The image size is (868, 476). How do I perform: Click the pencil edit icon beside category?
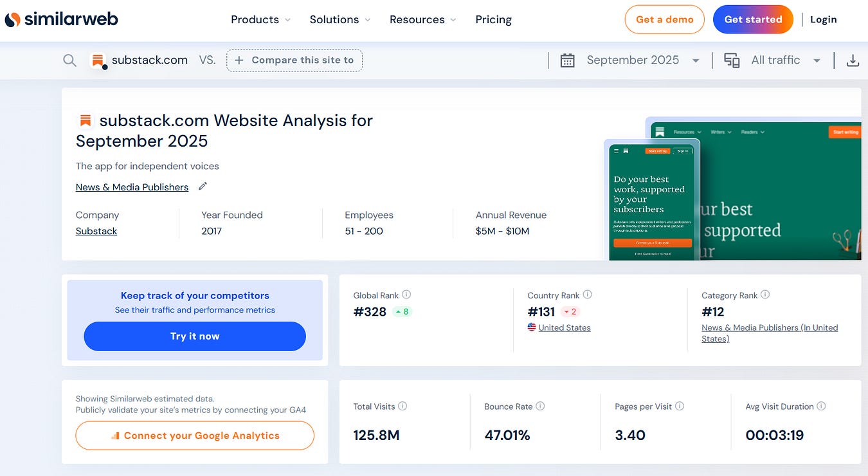pos(203,187)
